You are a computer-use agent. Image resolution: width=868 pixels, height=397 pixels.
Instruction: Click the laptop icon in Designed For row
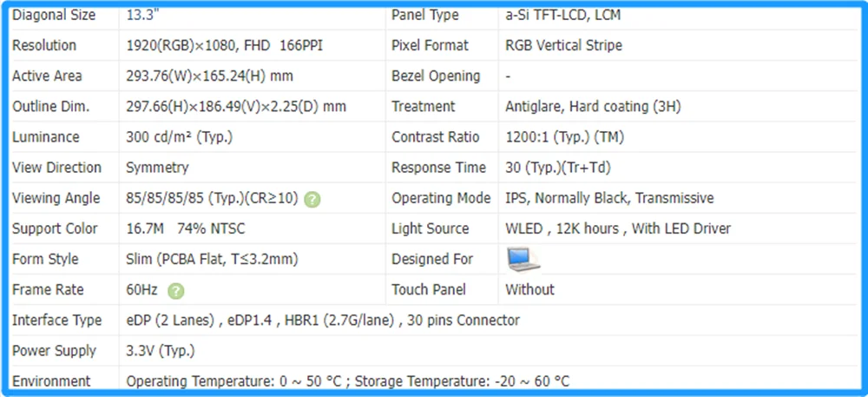(523, 259)
